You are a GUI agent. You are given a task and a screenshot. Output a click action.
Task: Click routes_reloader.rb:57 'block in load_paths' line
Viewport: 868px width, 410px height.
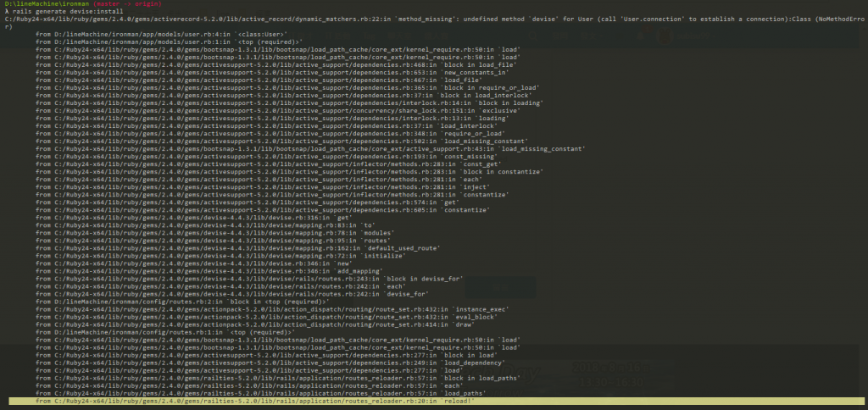pyautogui.click(x=278, y=379)
